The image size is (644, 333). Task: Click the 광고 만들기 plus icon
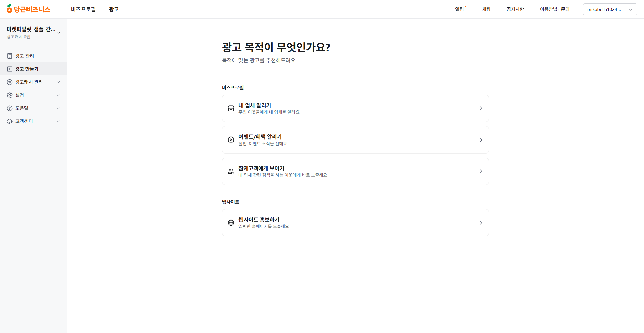tap(10, 69)
